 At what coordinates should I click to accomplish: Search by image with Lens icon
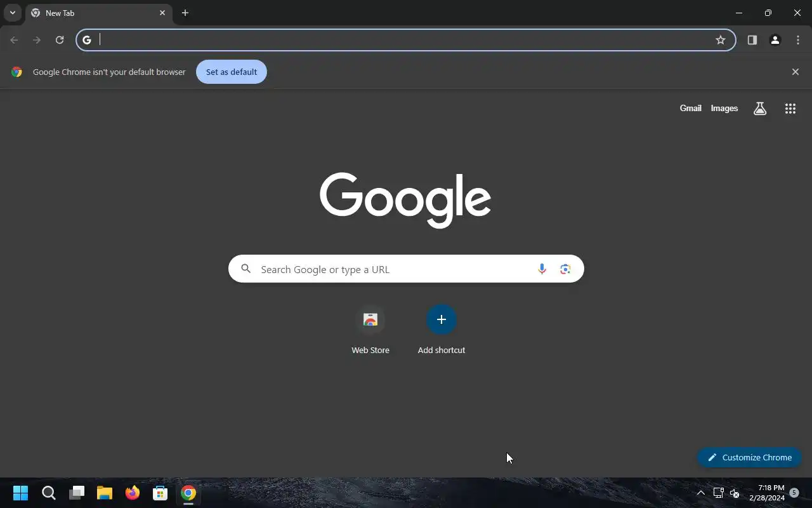(565, 269)
